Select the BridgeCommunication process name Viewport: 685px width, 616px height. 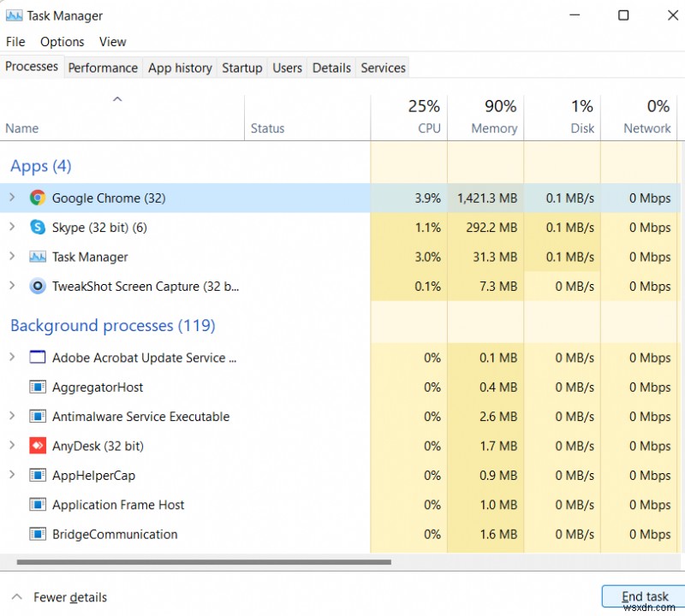[115, 535]
